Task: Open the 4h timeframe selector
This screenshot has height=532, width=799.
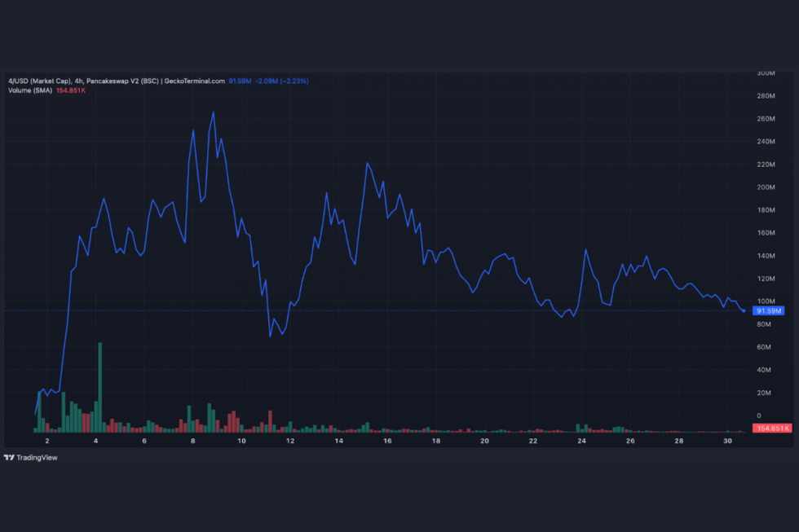Action: point(77,81)
